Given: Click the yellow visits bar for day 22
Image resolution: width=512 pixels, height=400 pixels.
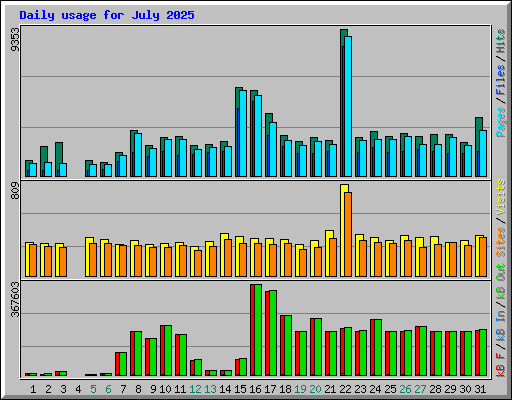Looking at the screenshot, I should [343, 230].
